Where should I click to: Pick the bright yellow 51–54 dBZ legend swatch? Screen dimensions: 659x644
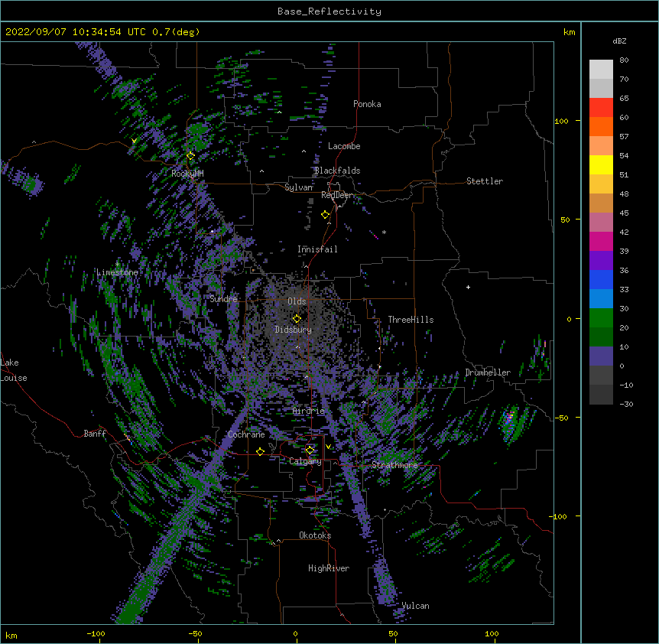click(x=601, y=164)
